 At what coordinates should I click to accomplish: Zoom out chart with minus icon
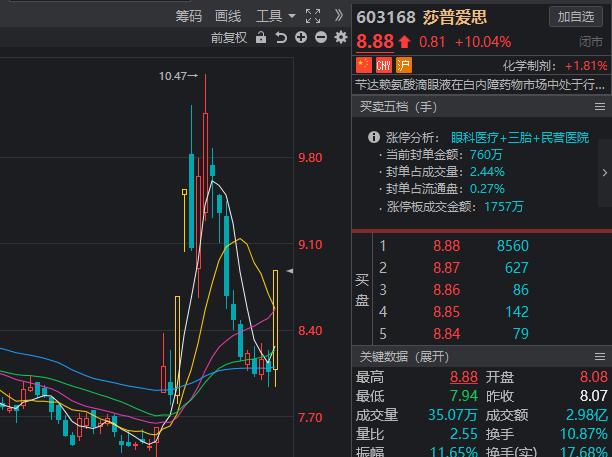click(x=321, y=37)
